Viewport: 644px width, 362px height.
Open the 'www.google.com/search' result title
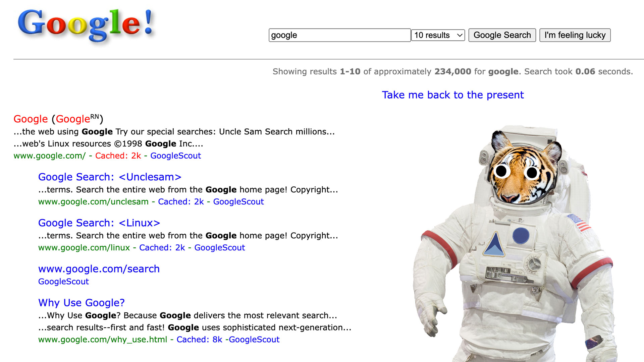[99, 269]
